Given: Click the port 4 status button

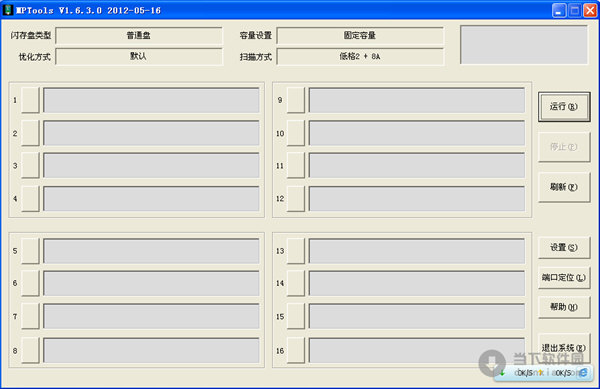Looking at the screenshot, I should (30, 199).
